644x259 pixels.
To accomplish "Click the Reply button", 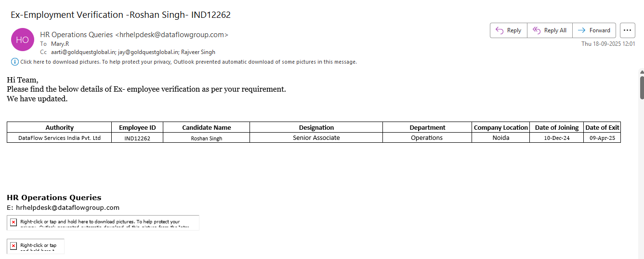I will coord(509,30).
